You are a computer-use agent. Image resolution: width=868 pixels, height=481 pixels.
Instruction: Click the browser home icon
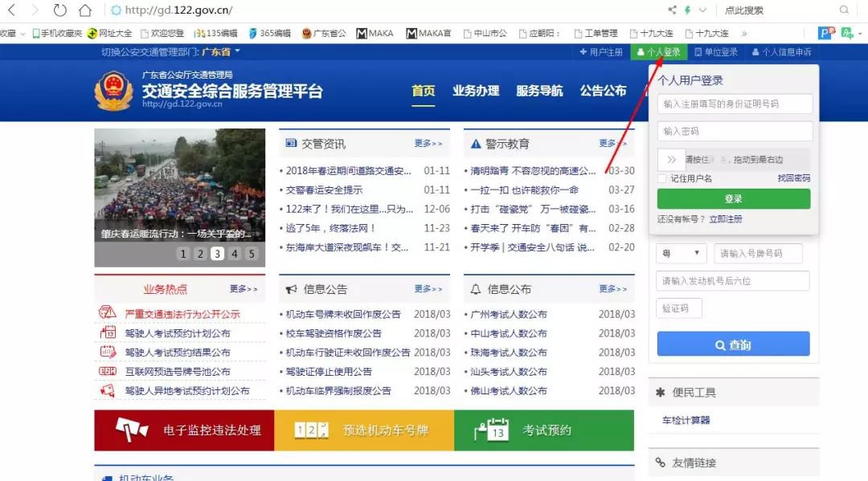click(84, 10)
